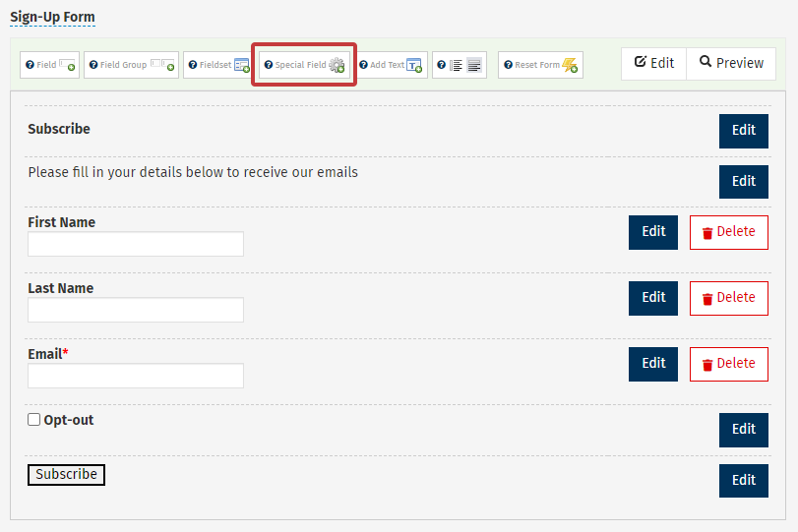This screenshot has height=532, width=798.
Task: Delete the Email field
Action: 728,364
